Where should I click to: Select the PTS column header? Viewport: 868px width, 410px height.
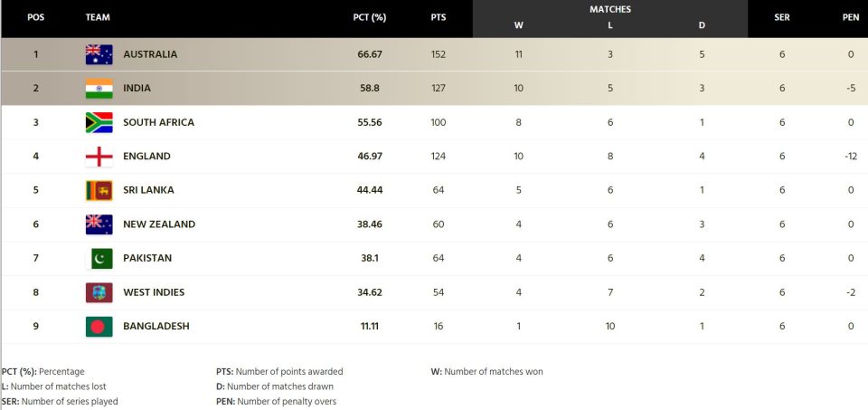tap(439, 17)
